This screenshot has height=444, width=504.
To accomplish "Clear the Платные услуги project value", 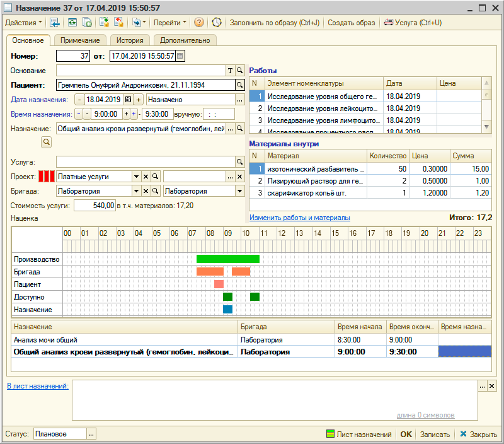I will click(x=146, y=176).
